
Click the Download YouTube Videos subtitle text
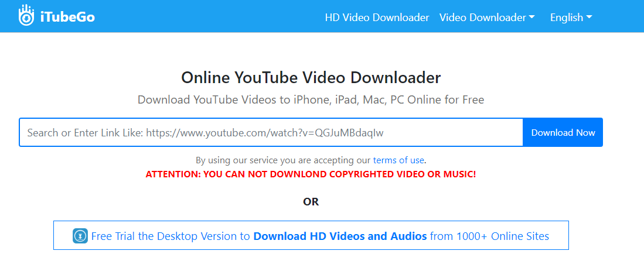pyautogui.click(x=311, y=99)
